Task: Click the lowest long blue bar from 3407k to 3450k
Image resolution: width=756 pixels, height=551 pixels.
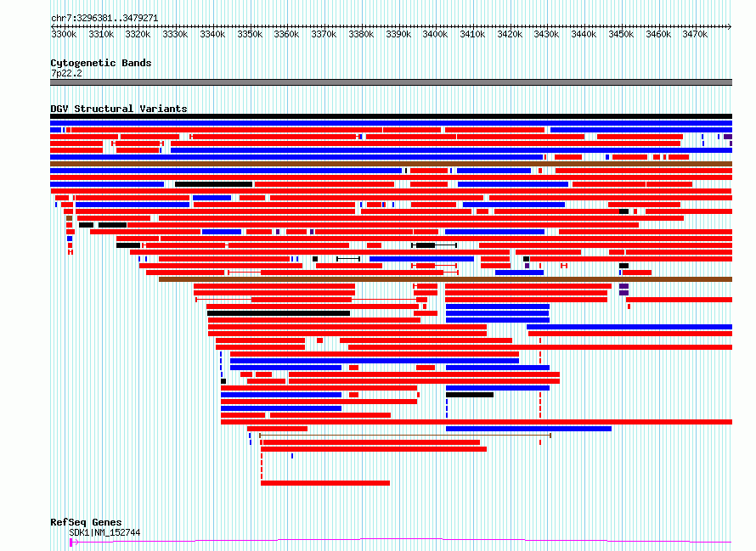Action: tap(529, 429)
